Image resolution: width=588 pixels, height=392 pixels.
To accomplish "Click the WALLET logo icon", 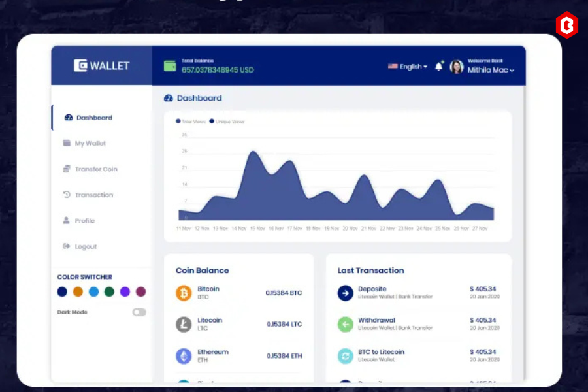I will click(80, 65).
